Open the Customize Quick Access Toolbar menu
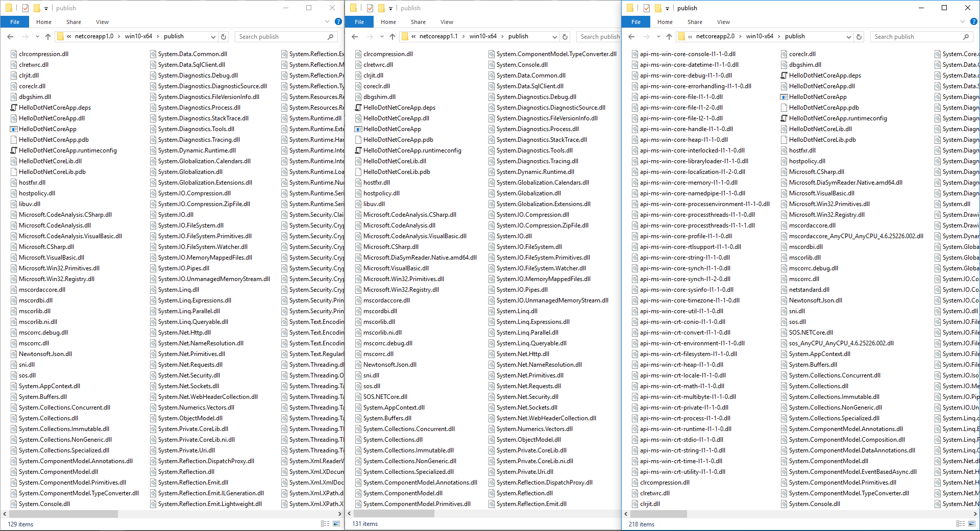 coord(46,8)
